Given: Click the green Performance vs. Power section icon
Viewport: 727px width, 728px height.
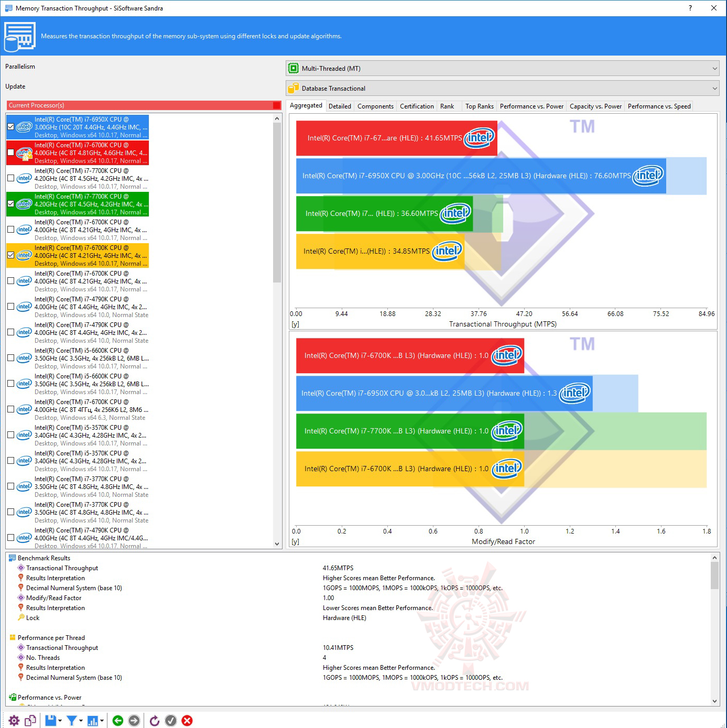Looking at the screenshot, I should pyautogui.click(x=12, y=698).
